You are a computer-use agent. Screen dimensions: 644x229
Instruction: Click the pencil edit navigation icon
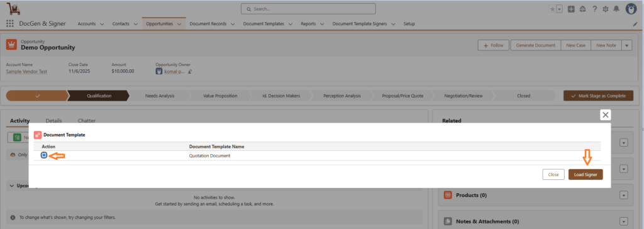coord(635,24)
